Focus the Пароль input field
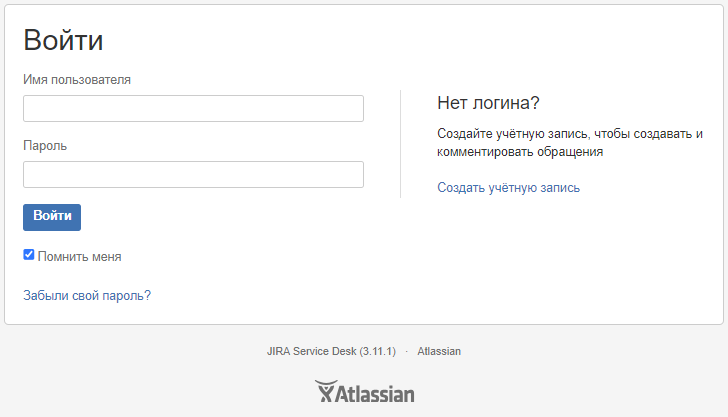728x417 pixels. point(193,175)
